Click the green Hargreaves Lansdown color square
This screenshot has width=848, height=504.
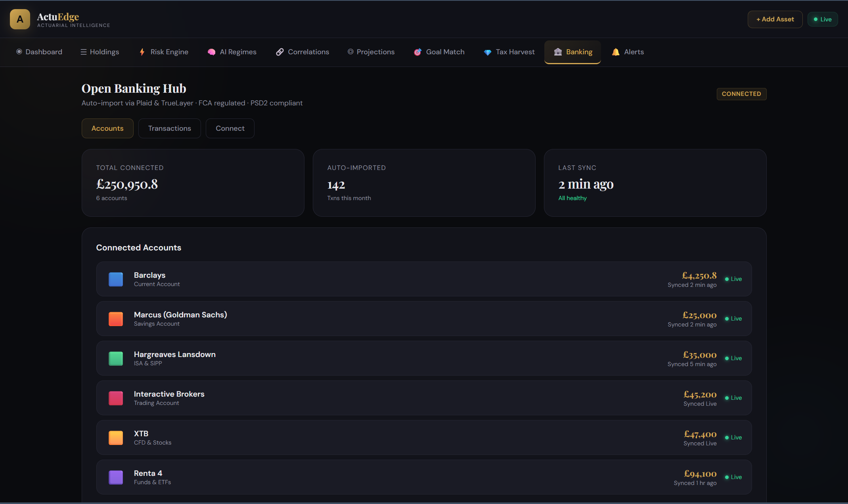click(116, 358)
